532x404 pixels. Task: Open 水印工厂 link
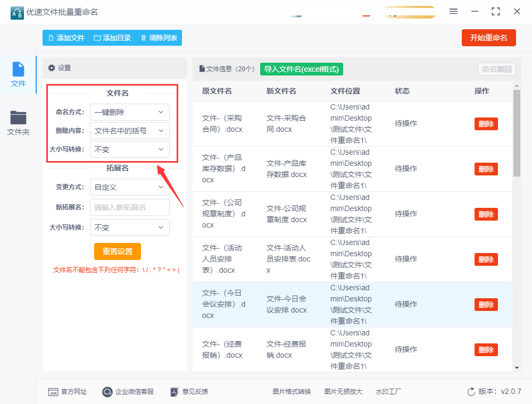pos(388,392)
